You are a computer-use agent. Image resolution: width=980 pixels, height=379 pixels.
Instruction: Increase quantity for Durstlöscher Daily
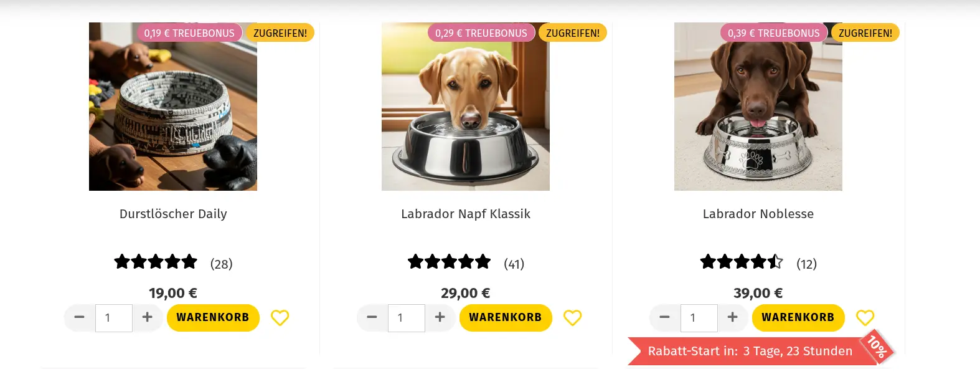(147, 317)
